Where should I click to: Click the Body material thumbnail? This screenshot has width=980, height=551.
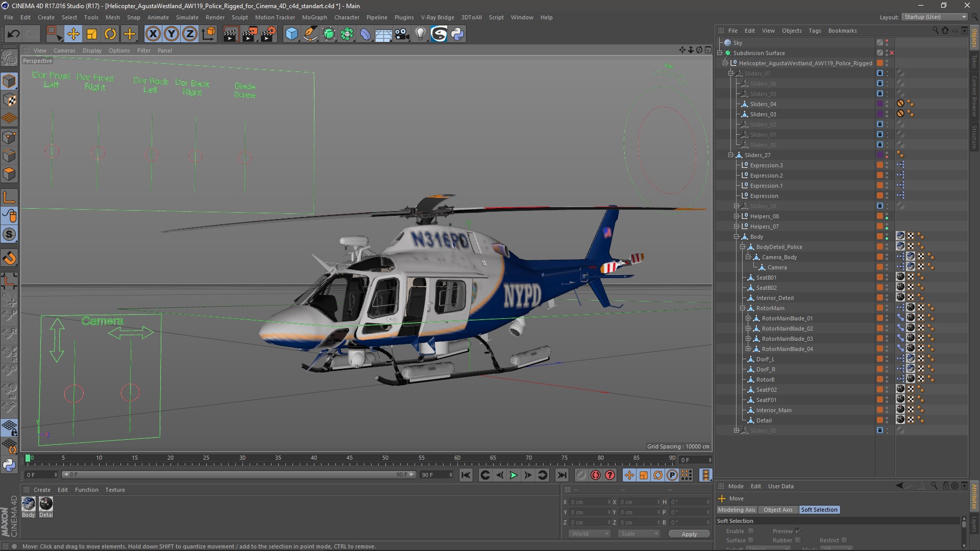pos(29,504)
